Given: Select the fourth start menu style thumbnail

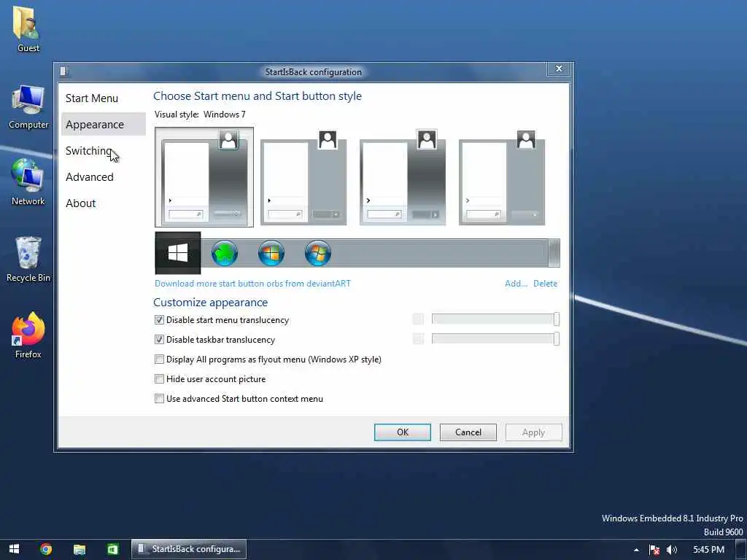Looking at the screenshot, I should pyautogui.click(x=502, y=178).
